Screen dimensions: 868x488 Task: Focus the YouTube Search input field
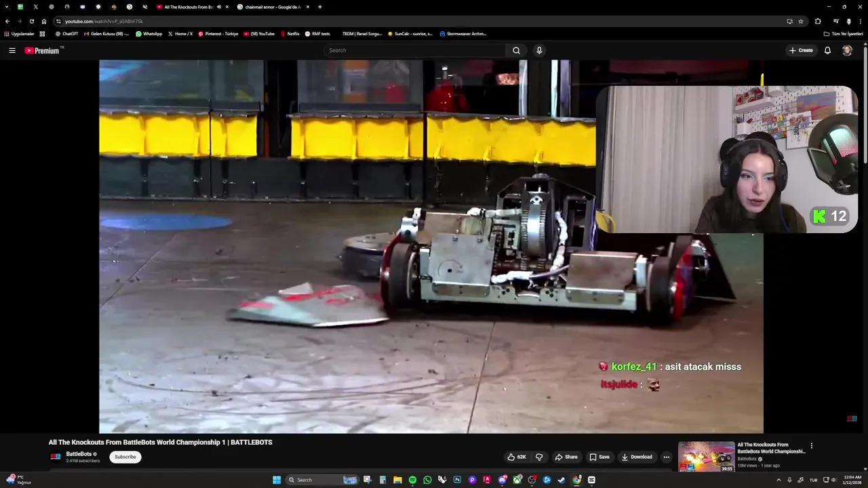[415, 50]
